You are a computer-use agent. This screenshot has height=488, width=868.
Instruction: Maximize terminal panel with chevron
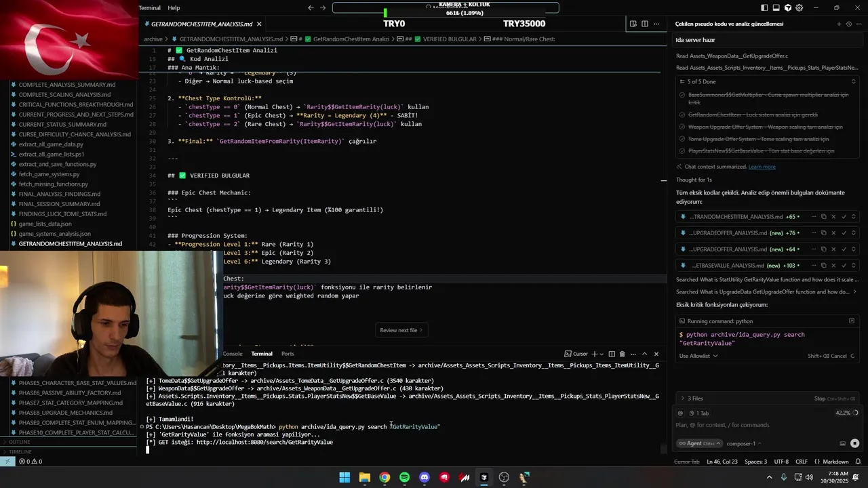tap(644, 354)
